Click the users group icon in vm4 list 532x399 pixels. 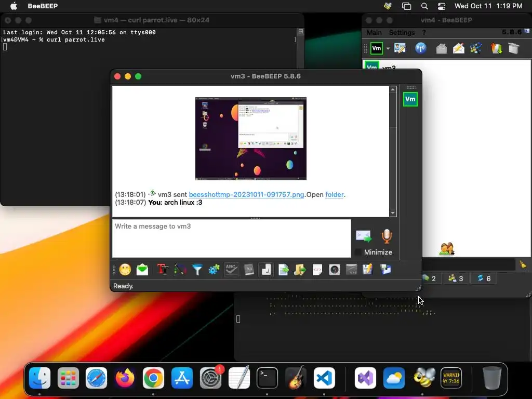(x=447, y=249)
